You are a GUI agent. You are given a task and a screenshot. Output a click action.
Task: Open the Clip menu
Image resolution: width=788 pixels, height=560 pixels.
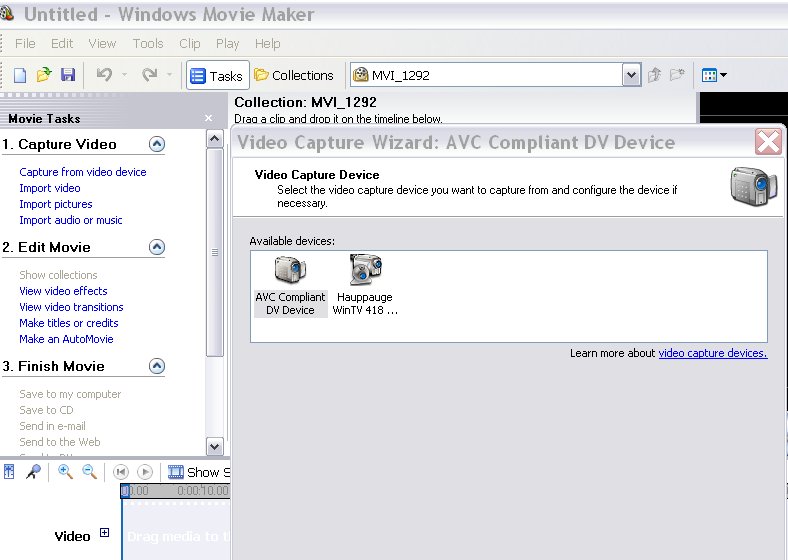[x=189, y=44]
